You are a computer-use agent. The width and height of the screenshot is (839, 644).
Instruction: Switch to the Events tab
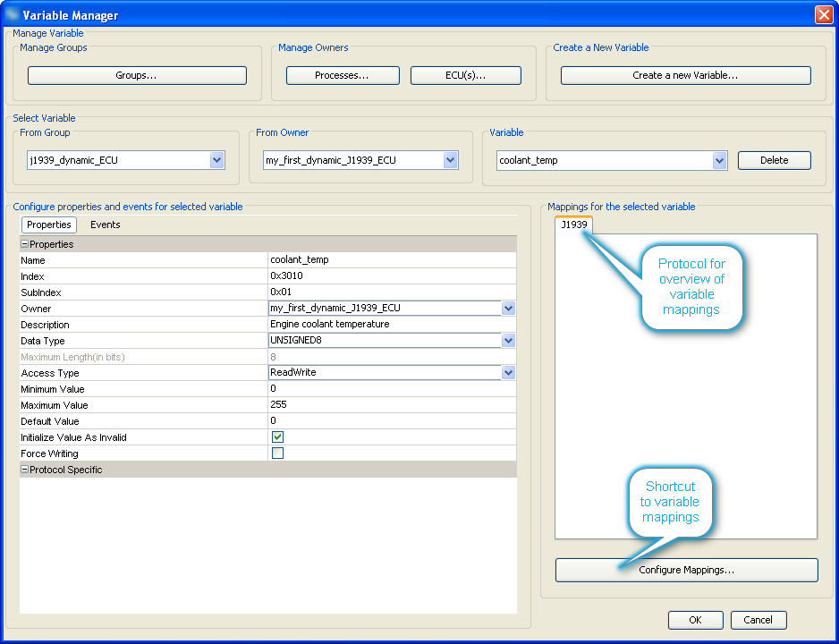tap(105, 225)
